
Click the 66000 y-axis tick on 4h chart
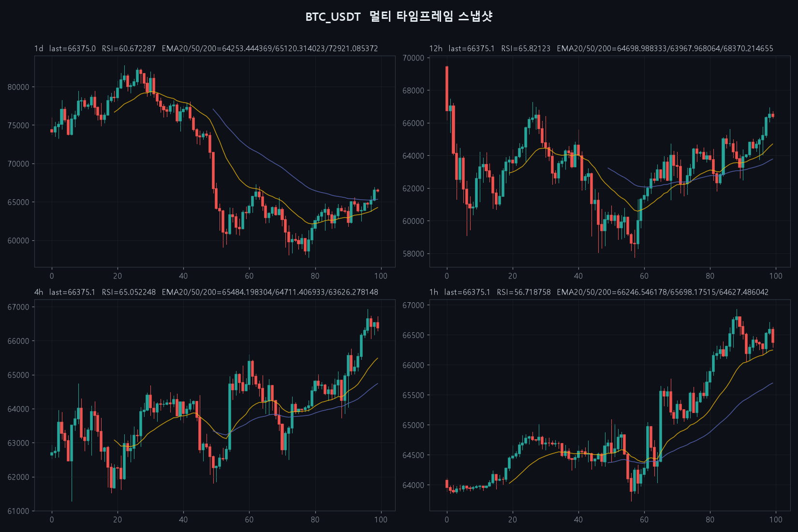pos(18,341)
